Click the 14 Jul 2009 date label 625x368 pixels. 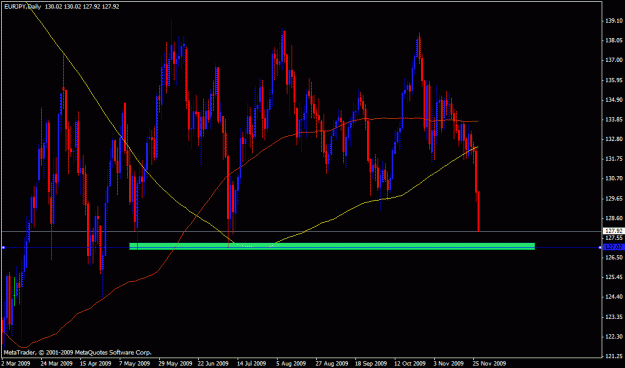pos(252,364)
